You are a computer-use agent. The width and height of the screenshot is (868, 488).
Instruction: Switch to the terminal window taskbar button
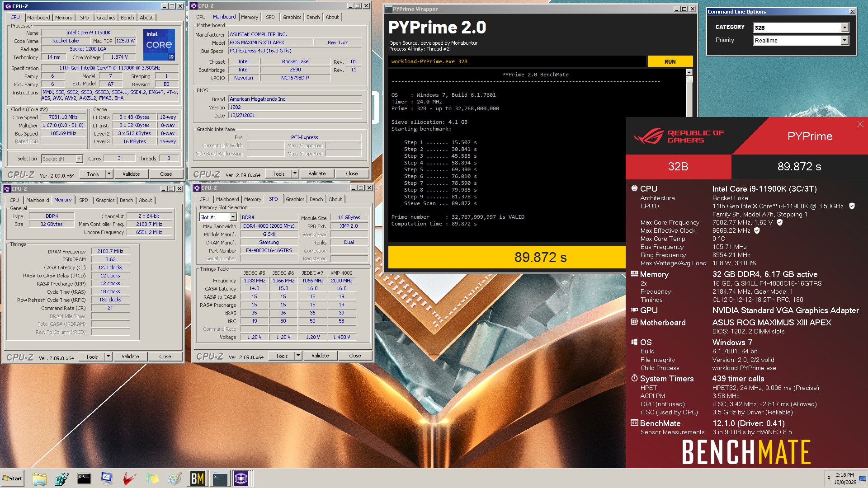point(220,479)
